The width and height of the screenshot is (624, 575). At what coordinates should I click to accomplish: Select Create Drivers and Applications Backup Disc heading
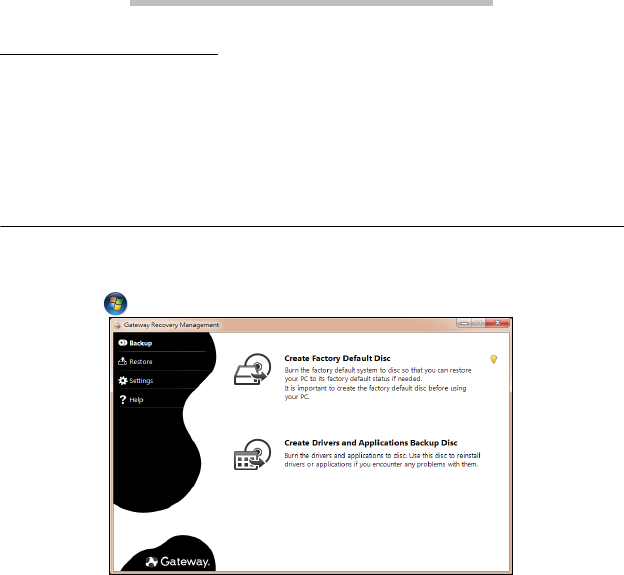[370, 443]
